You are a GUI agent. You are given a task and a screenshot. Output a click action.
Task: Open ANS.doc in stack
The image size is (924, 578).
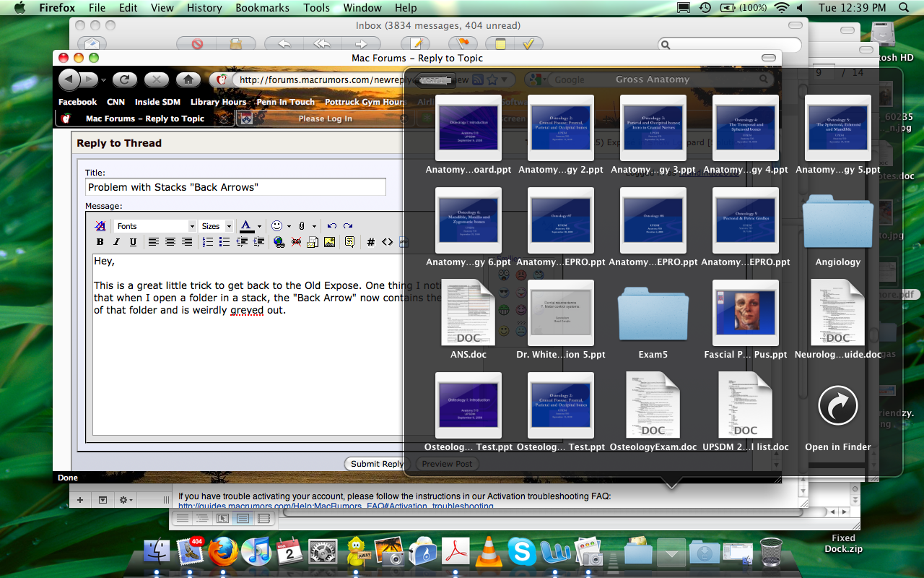pos(468,320)
